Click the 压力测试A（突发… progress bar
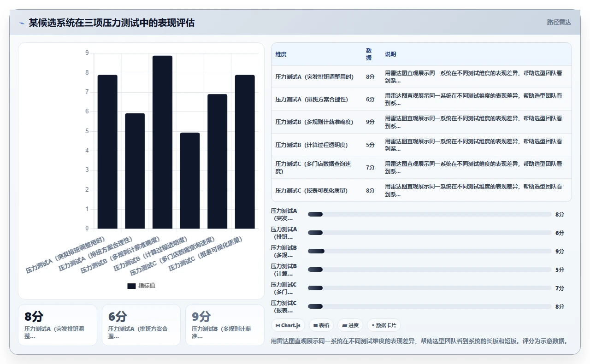Image resolution: width=590 pixels, height=364 pixels. pyautogui.click(x=430, y=214)
